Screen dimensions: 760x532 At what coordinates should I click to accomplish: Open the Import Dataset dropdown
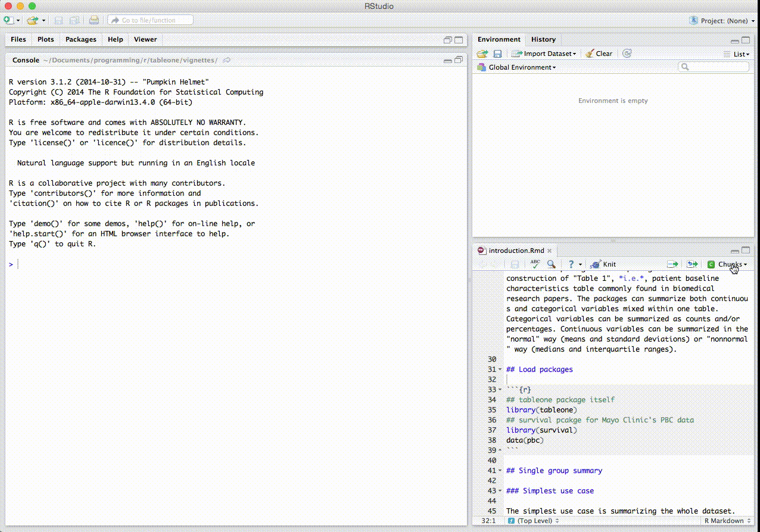click(543, 53)
